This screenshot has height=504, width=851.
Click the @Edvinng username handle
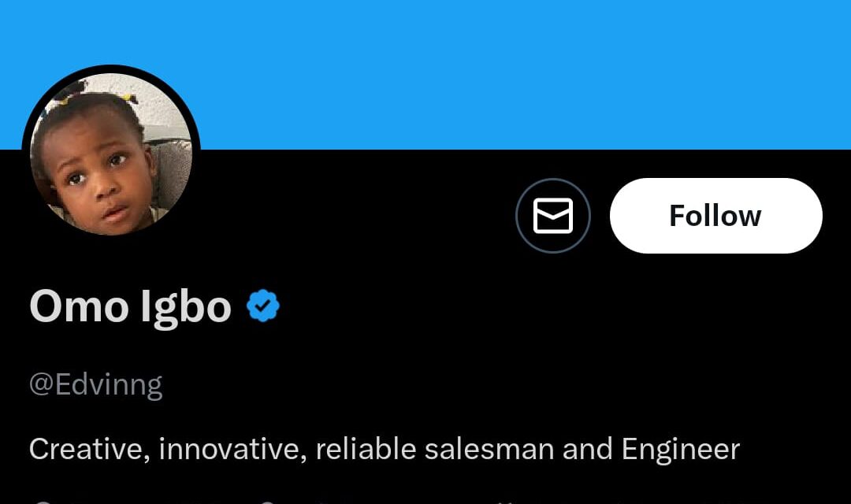pyautogui.click(x=96, y=385)
